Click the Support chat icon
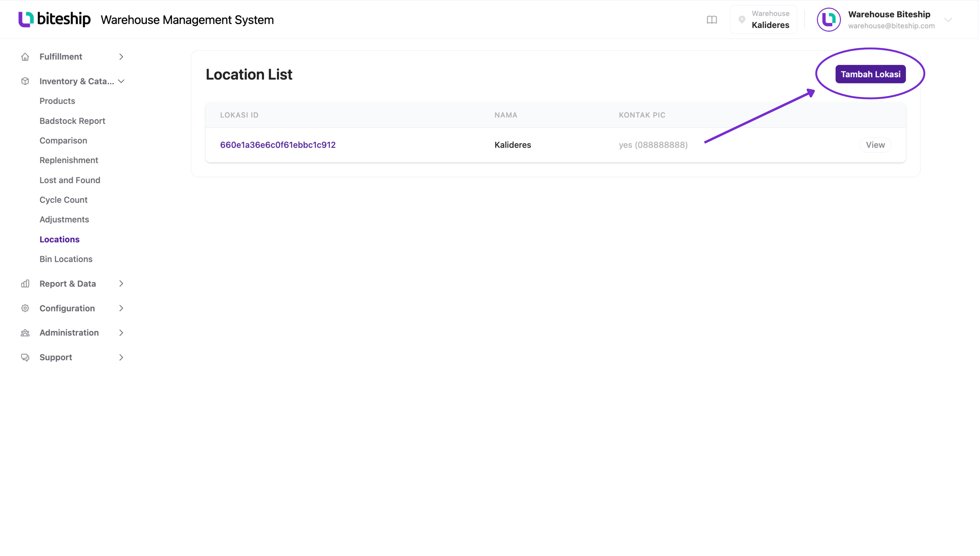The width and height of the screenshot is (980, 556). coord(25,357)
